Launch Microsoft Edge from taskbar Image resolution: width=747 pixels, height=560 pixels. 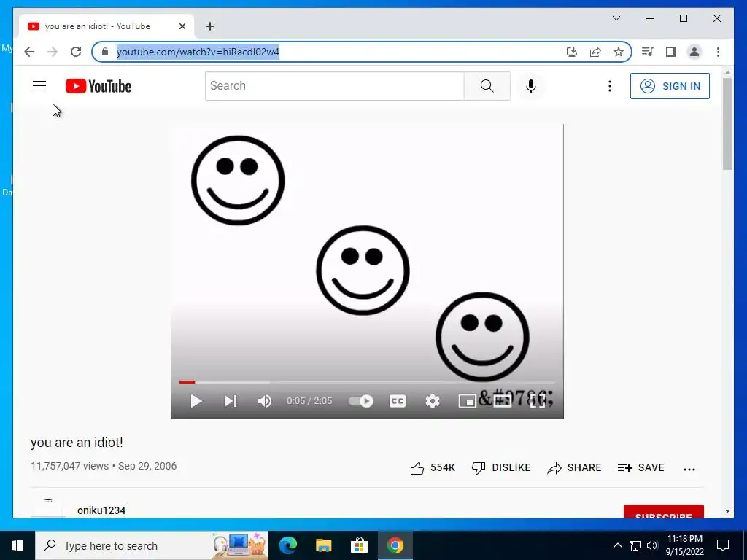pyautogui.click(x=287, y=545)
